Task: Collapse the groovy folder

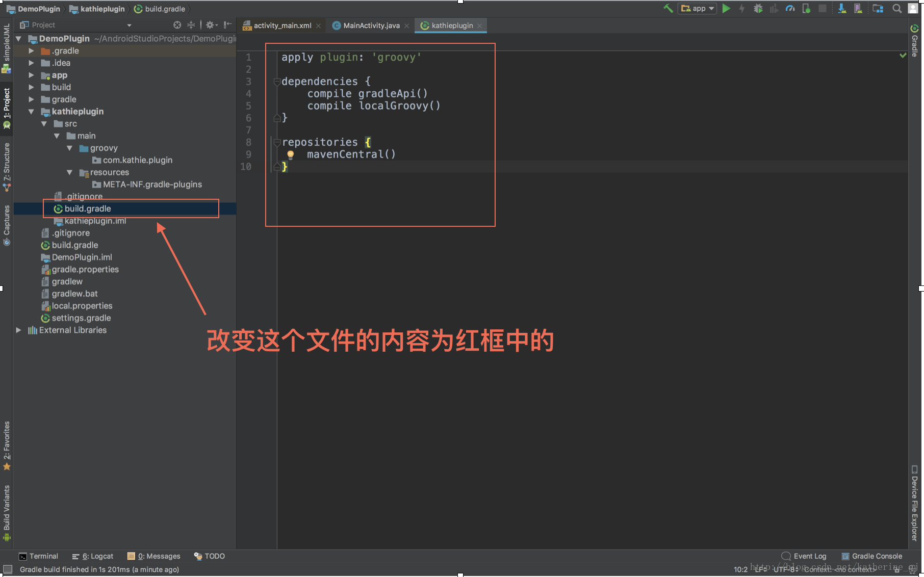Action: coord(70,148)
